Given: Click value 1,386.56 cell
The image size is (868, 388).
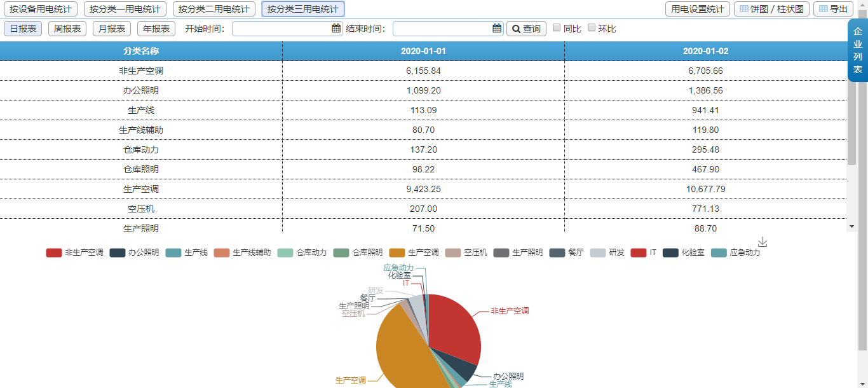Looking at the screenshot, I should pyautogui.click(x=705, y=90).
